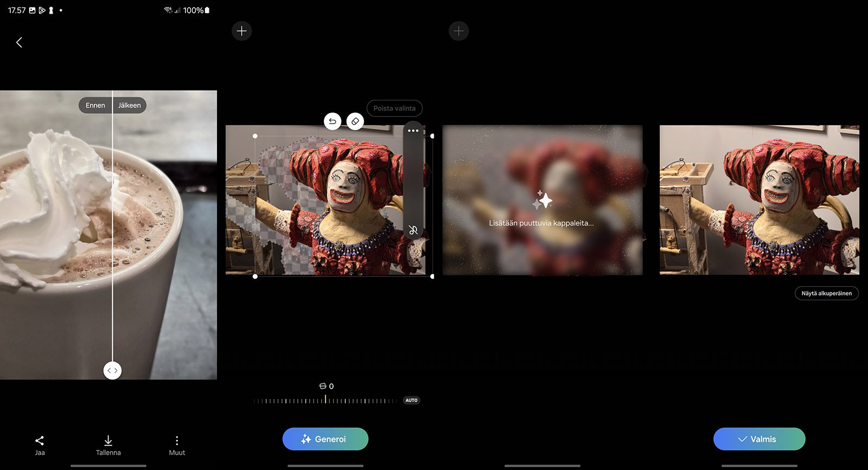868x470 pixels.
Task: Switch to the Jälkeen view
Action: click(130, 105)
